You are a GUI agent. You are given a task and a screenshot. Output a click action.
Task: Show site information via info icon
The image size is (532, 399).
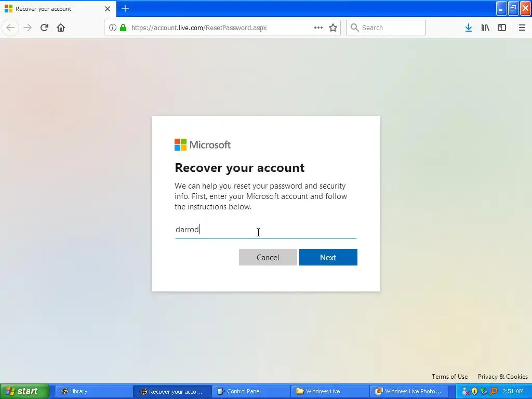point(113,28)
